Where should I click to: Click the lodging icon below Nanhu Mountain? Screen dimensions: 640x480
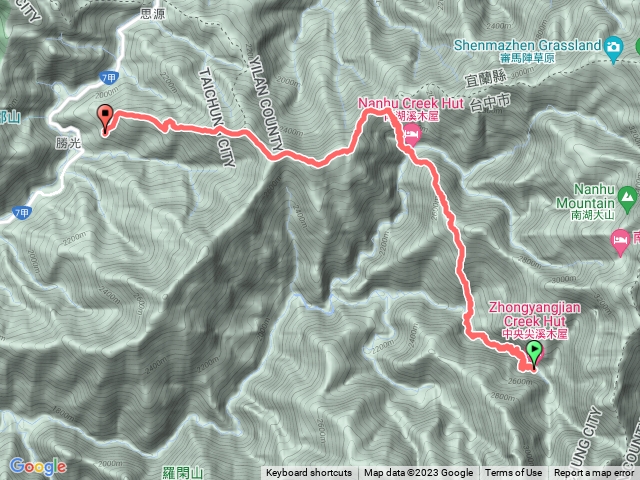coord(620,242)
